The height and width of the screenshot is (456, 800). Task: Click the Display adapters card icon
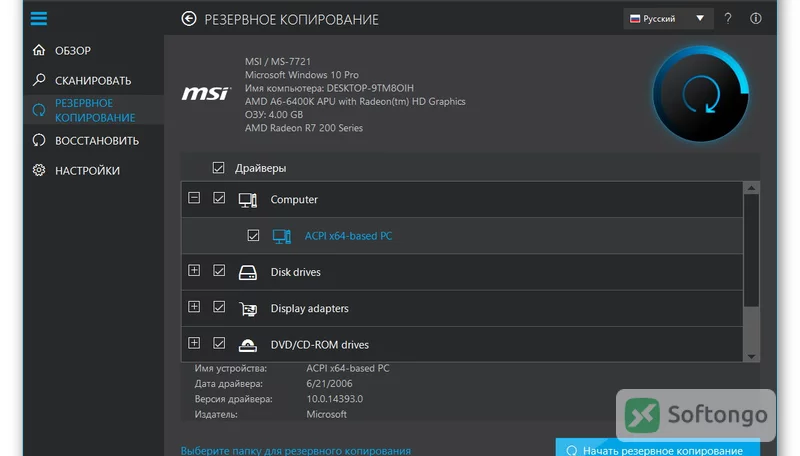coord(248,309)
